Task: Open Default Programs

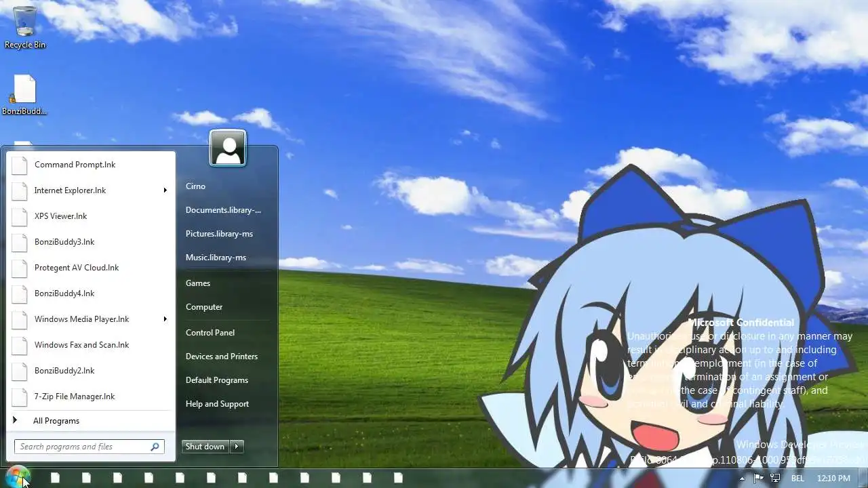Action: 227,380
